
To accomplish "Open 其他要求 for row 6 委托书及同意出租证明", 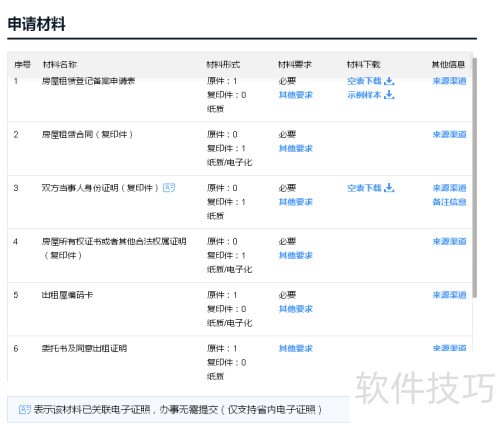I will tap(296, 349).
